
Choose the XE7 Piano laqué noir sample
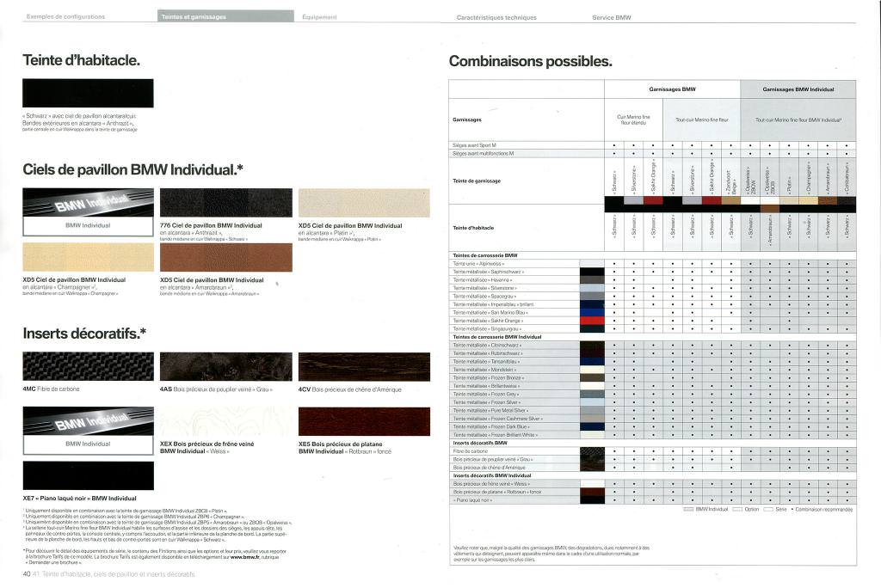coord(88,475)
